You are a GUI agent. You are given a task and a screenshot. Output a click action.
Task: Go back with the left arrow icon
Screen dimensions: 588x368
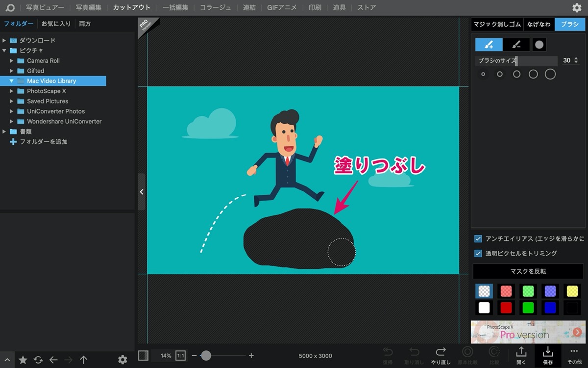click(x=53, y=360)
